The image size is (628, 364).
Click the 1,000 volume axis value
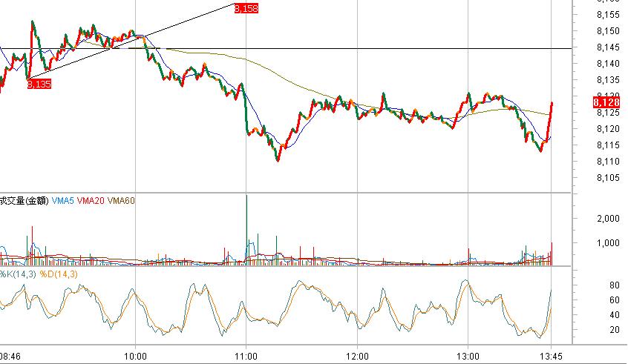click(x=608, y=243)
